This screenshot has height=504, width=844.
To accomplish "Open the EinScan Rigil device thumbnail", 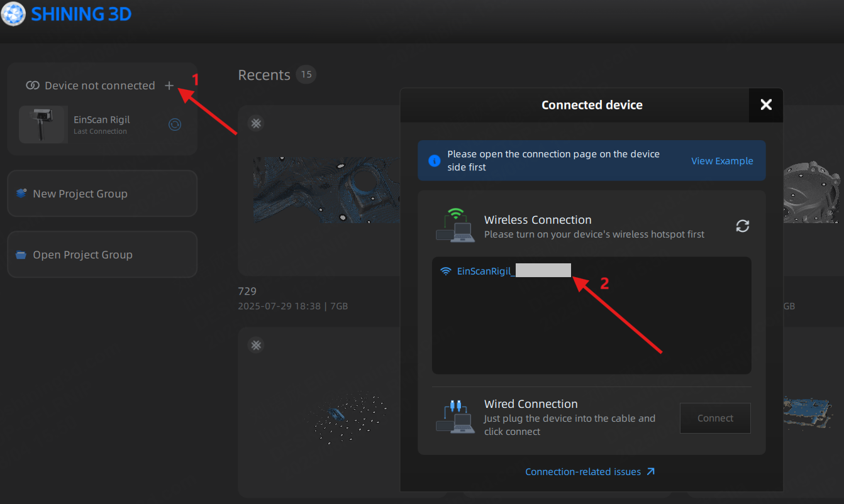I will click(x=43, y=124).
